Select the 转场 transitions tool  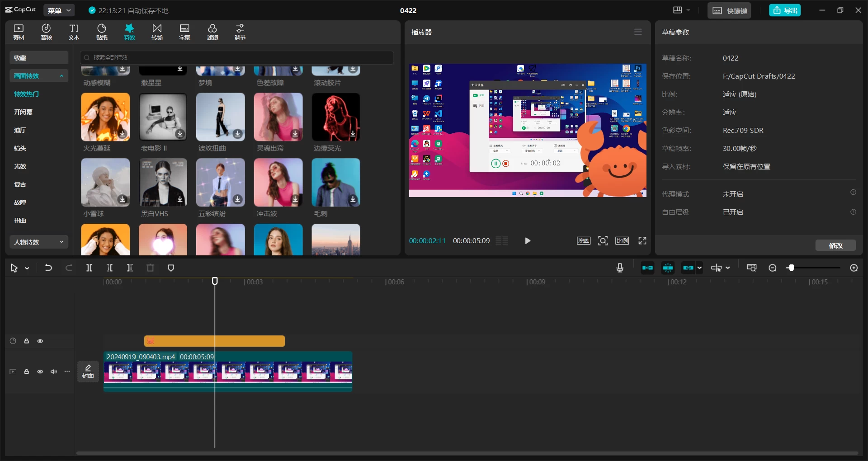[x=157, y=32]
